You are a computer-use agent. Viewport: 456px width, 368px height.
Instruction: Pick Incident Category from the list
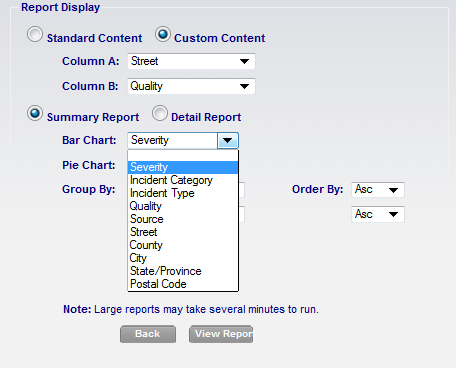click(x=183, y=180)
